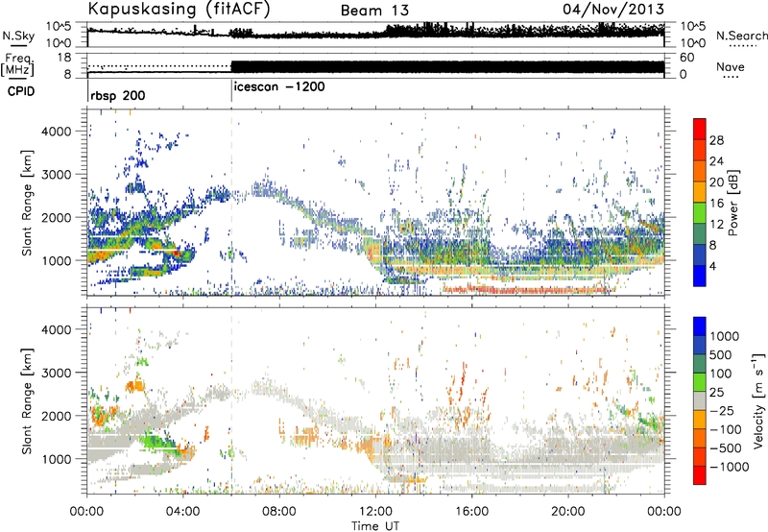Click the Nave legend label
The image size is (768, 532).
[730, 66]
